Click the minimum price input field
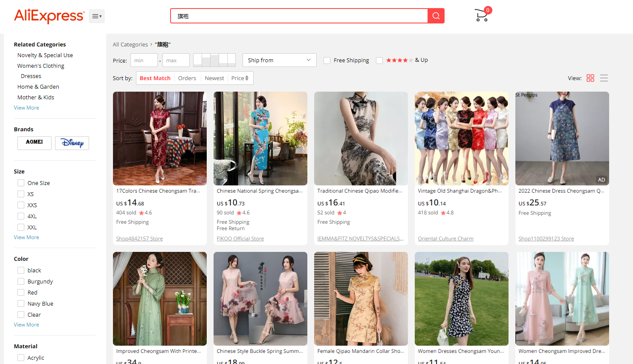This screenshot has height=364, width=633. coord(144,61)
